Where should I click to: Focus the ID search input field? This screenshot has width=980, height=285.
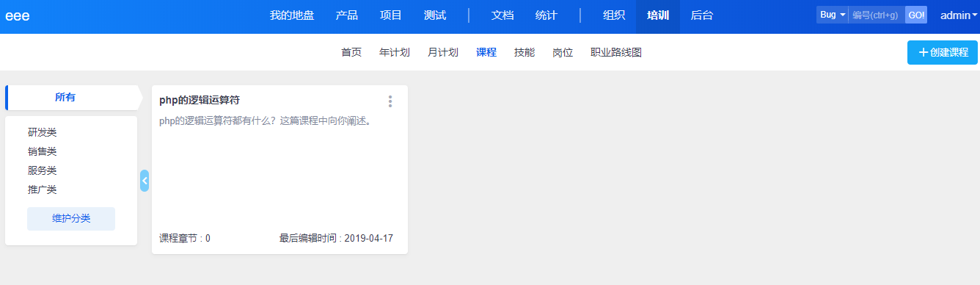pyautogui.click(x=877, y=15)
